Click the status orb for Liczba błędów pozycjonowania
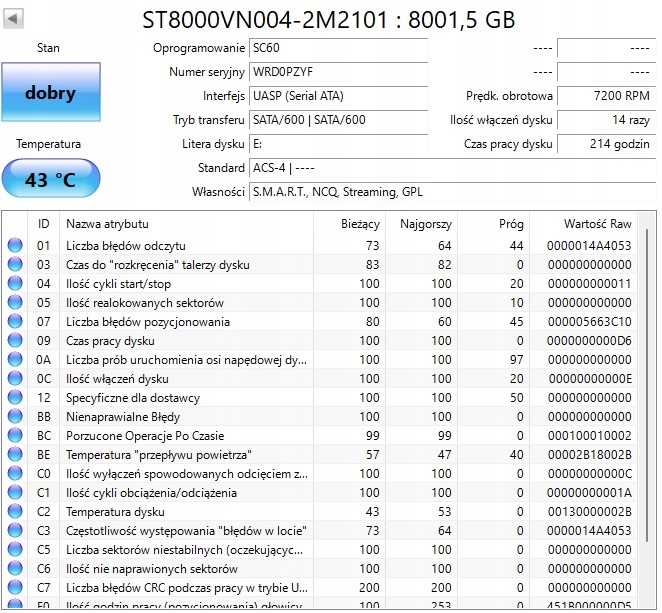The image size is (662, 613). click(x=15, y=322)
